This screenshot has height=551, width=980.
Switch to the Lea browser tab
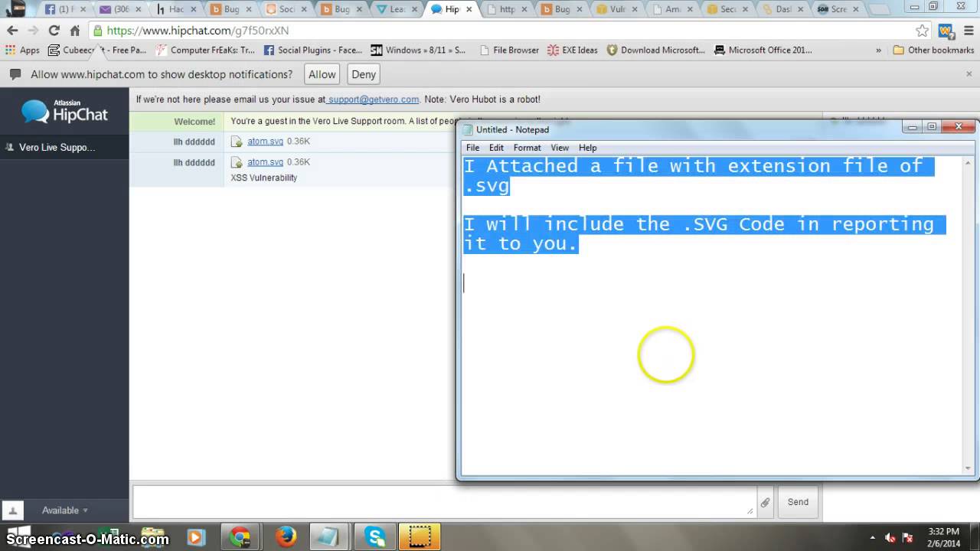(x=397, y=9)
